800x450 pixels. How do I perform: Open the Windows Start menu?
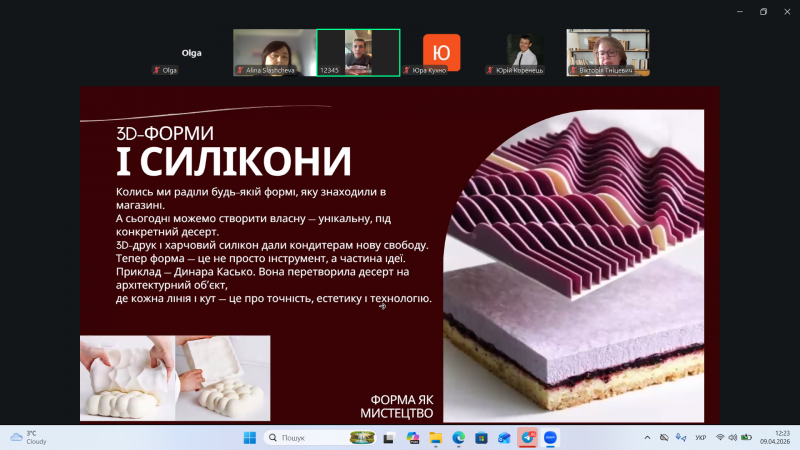tap(249, 438)
